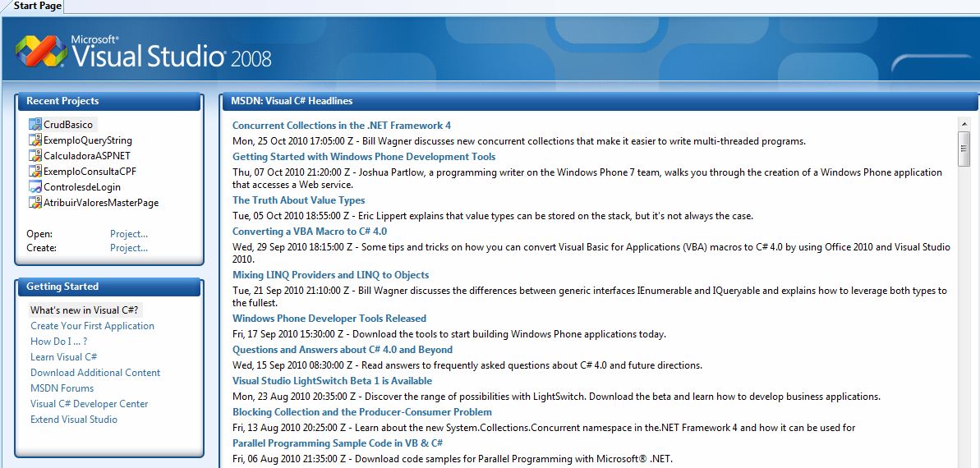Open Visual Studio LightSwitch Beta 1 headline
Image resolution: width=980 pixels, height=468 pixels.
pyautogui.click(x=332, y=381)
